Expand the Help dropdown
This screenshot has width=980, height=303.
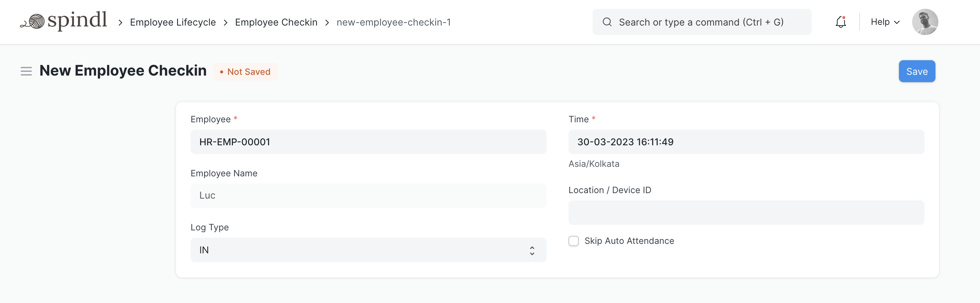click(x=885, y=22)
